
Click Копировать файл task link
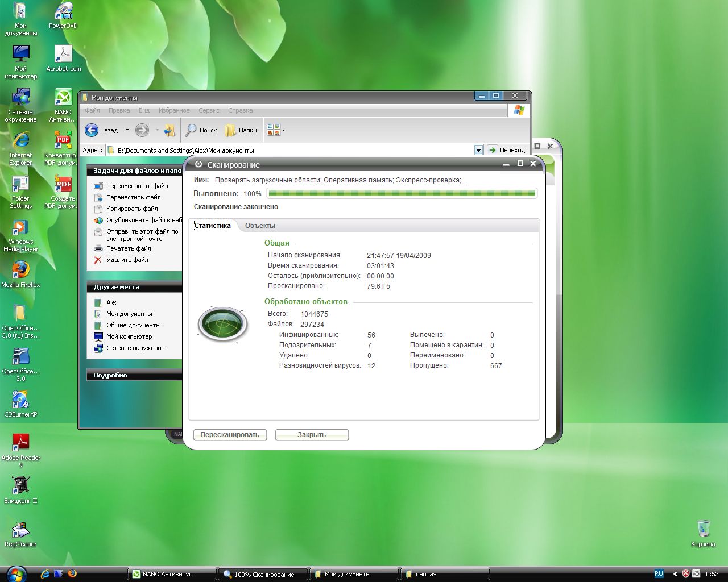point(132,209)
